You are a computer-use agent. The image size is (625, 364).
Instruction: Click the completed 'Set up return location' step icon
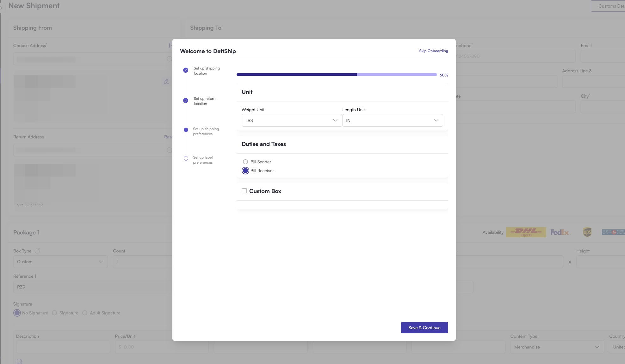pyautogui.click(x=186, y=100)
